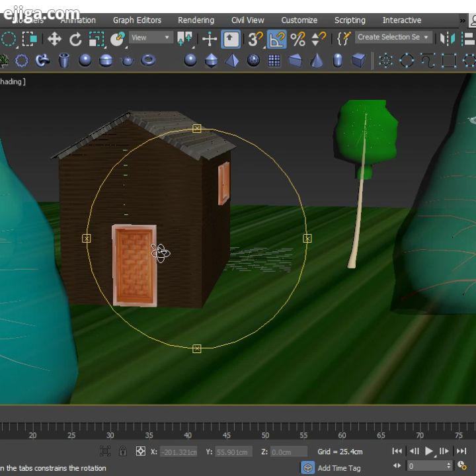476x476 pixels.
Task: Select the circular selection region tool
Action: pyautogui.click(x=9, y=39)
